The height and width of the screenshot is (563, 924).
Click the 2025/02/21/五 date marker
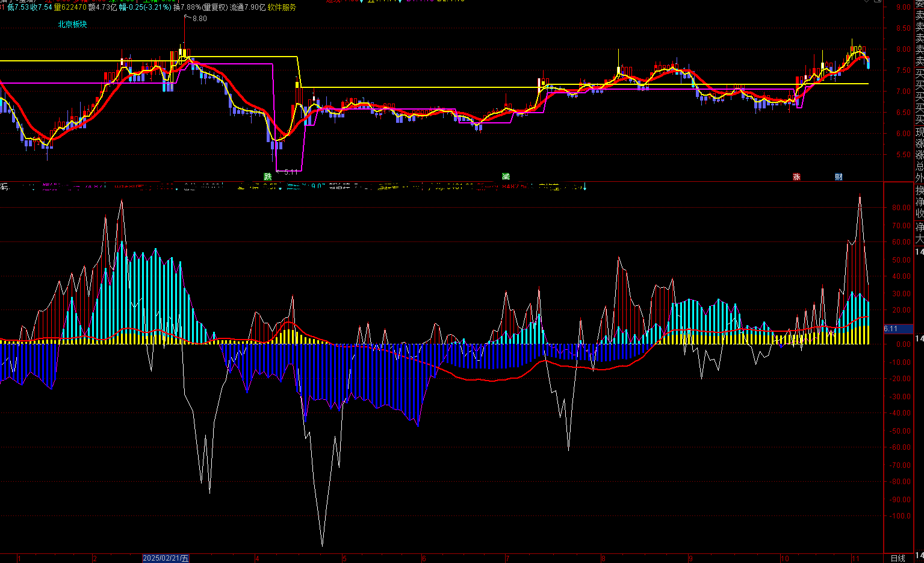pyautogui.click(x=166, y=558)
